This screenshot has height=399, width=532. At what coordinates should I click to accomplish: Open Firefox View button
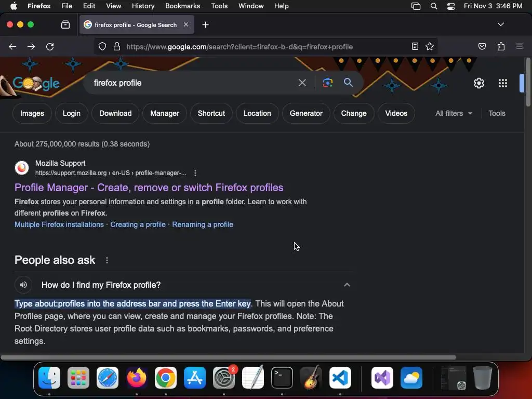pyautogui.click(x=65, y=24)
